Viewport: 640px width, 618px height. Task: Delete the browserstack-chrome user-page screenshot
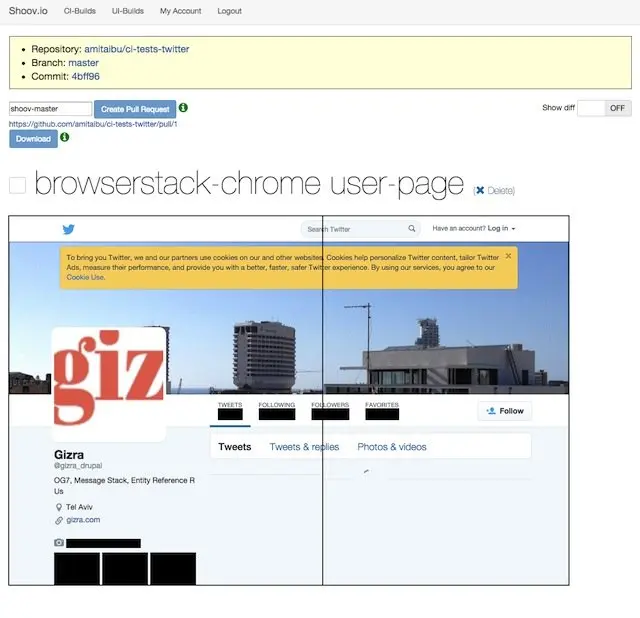(x=494, y=190)
